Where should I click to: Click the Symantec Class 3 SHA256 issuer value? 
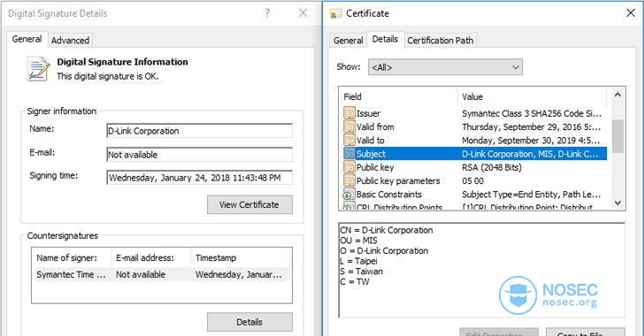coord(532,113)
